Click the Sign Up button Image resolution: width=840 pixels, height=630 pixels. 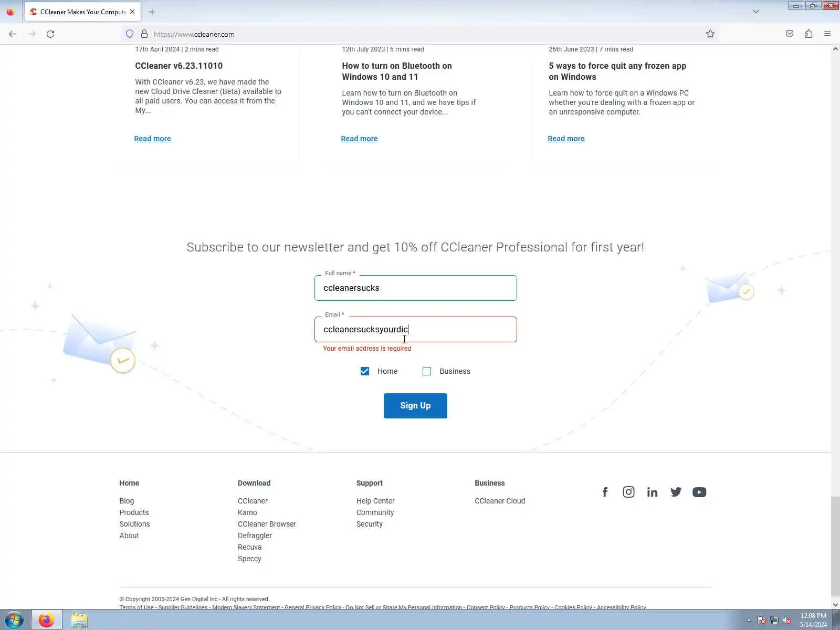point(415,406)
